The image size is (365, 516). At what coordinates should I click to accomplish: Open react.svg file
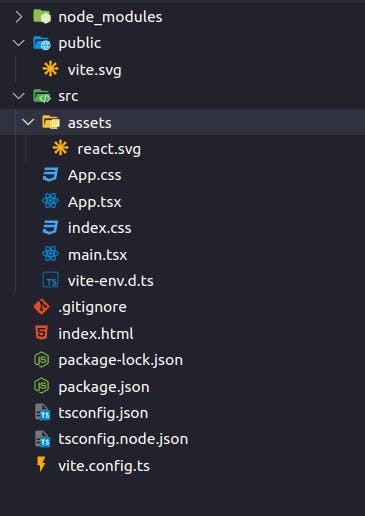109,149
